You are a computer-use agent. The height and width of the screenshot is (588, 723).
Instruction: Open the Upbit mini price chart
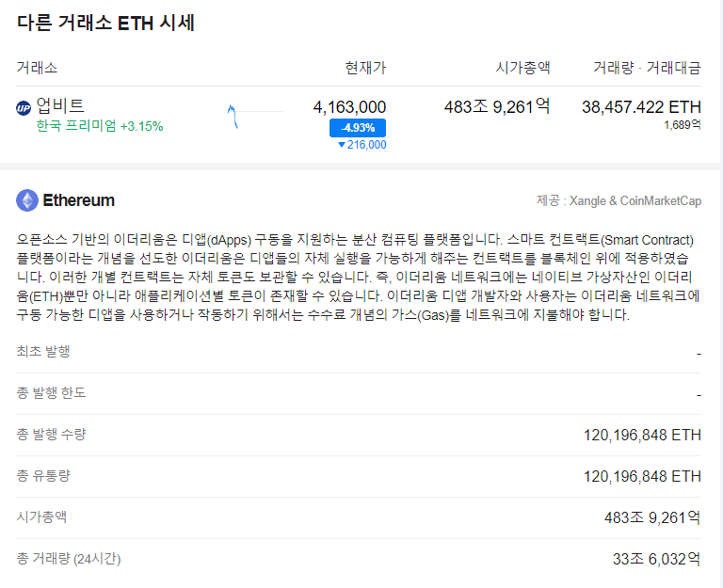[255, 116]
